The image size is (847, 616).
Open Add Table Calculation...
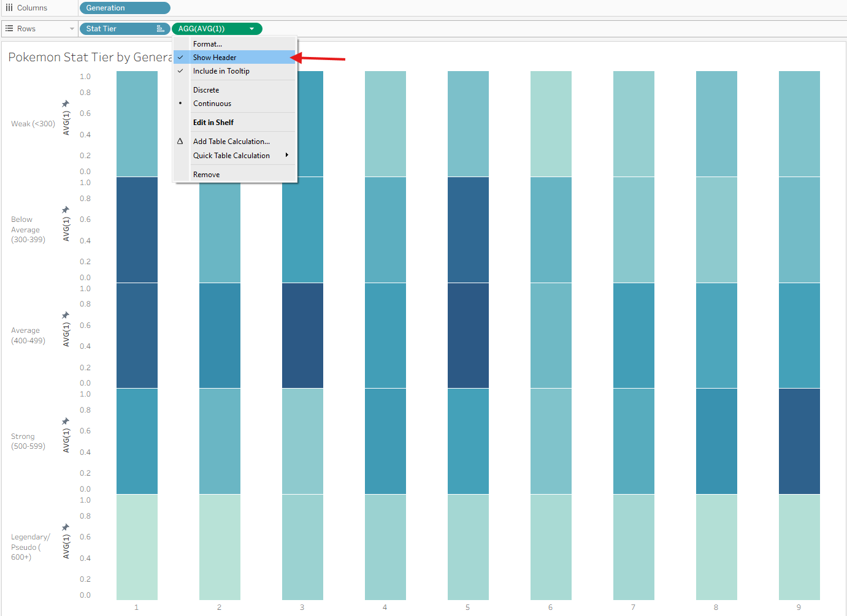click(x=235, y=142)
